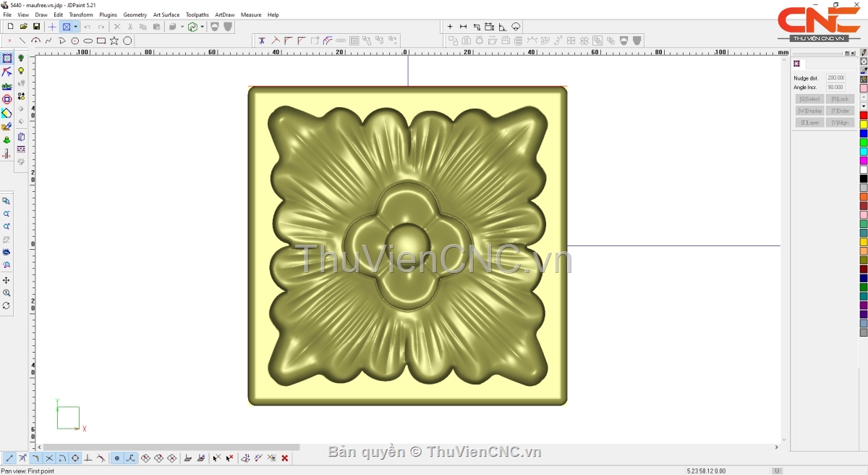Open dropdown next to boxed-X view icon
Screen dimensions: 868x475
[x=75, y=27]
